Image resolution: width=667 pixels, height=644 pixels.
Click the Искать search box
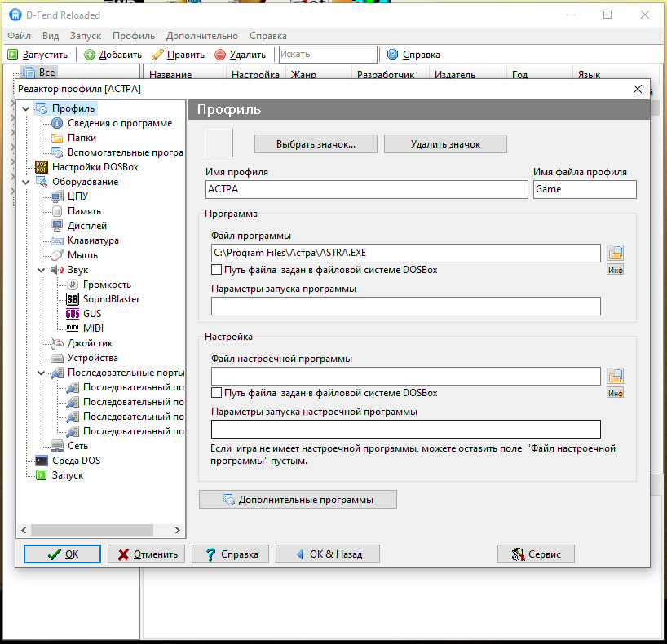pyautogui.click(x=328, y=55)
